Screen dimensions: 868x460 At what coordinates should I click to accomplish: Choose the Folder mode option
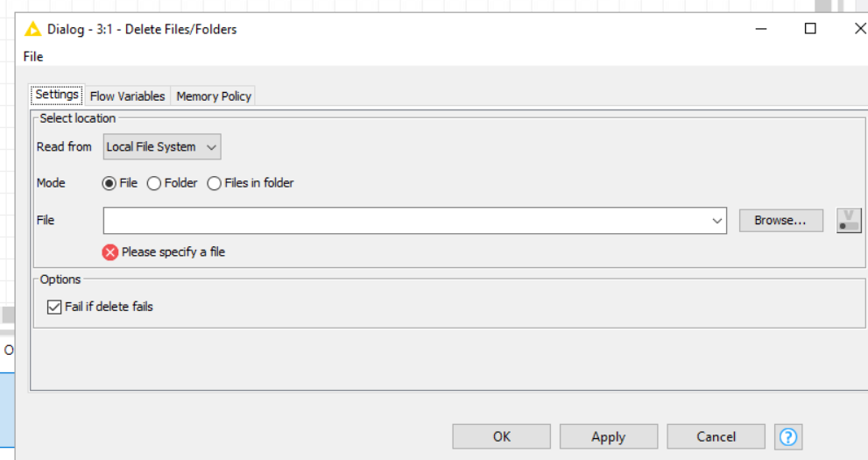pyautogui.click(x=154, y=183)
